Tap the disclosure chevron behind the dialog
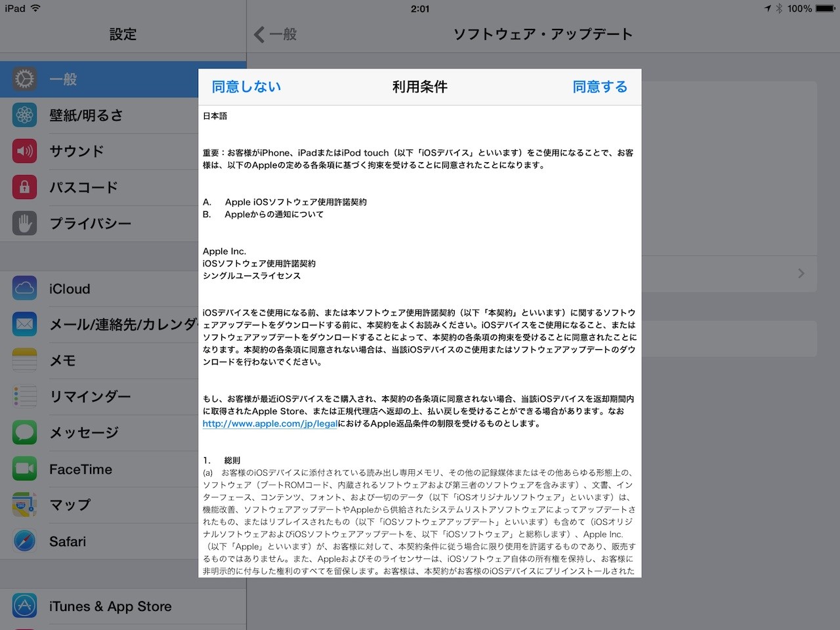Image resolution: width=840 pixels, height=630 pixels. 801,273
